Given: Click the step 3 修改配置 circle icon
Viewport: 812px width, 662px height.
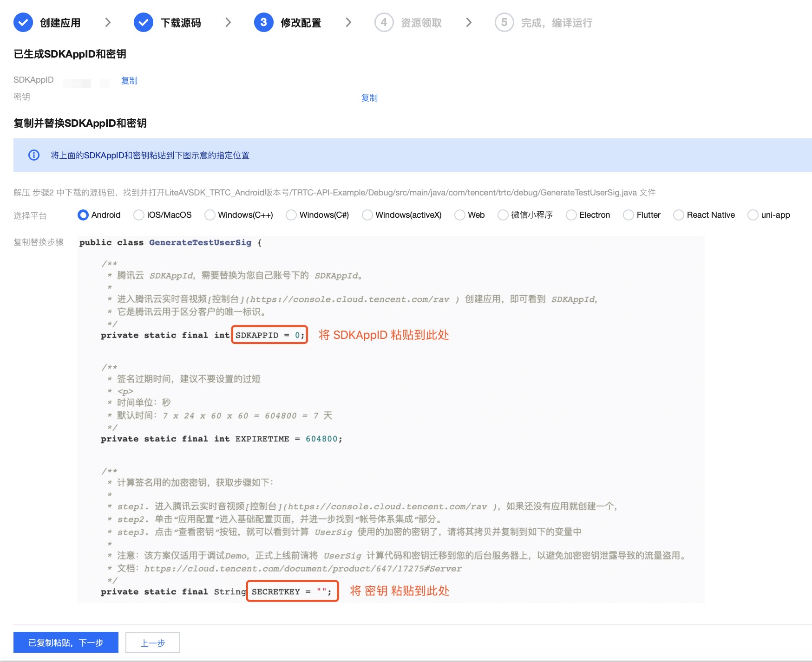Looking at the screenshot, I should coord(263,22).
